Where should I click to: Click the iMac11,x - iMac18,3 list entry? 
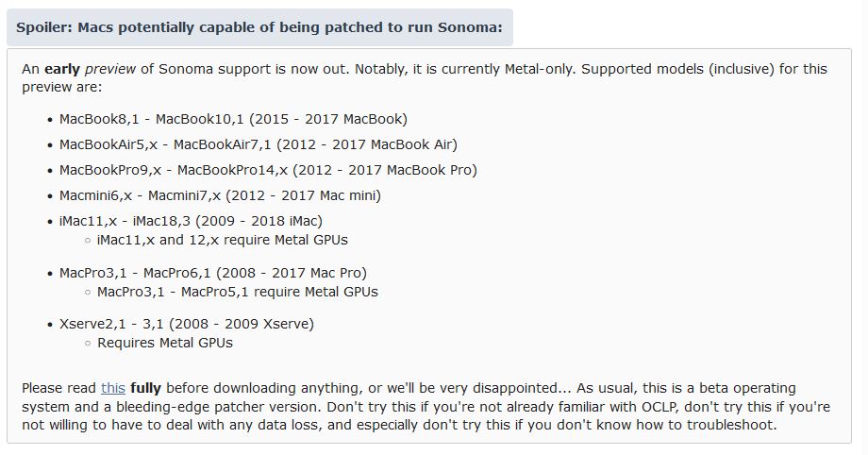click(191, 221)
